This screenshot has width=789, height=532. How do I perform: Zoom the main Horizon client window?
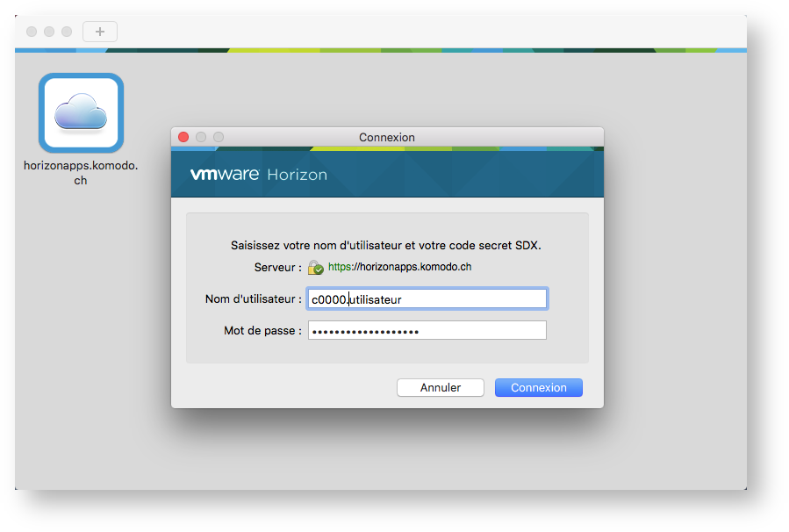pyautogui.click(x=67, y=32)
